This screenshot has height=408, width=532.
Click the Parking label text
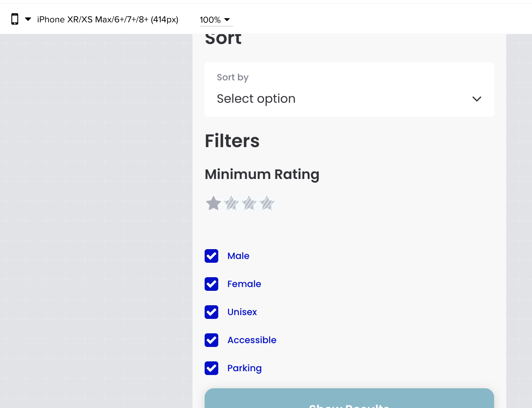point(244,368)
